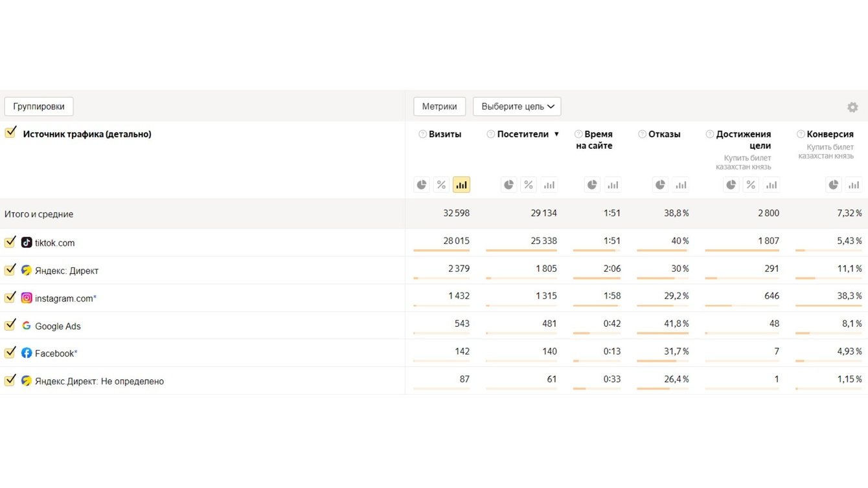Open the Группировки button
Viewport: 868px width, 488px height.
pyautogui.click(x=39, y=107)
